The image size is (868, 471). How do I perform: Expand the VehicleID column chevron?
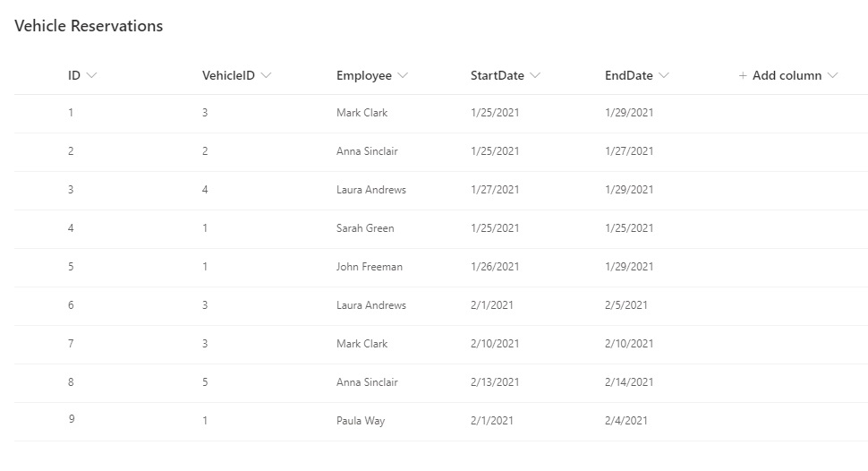point(267,75)
